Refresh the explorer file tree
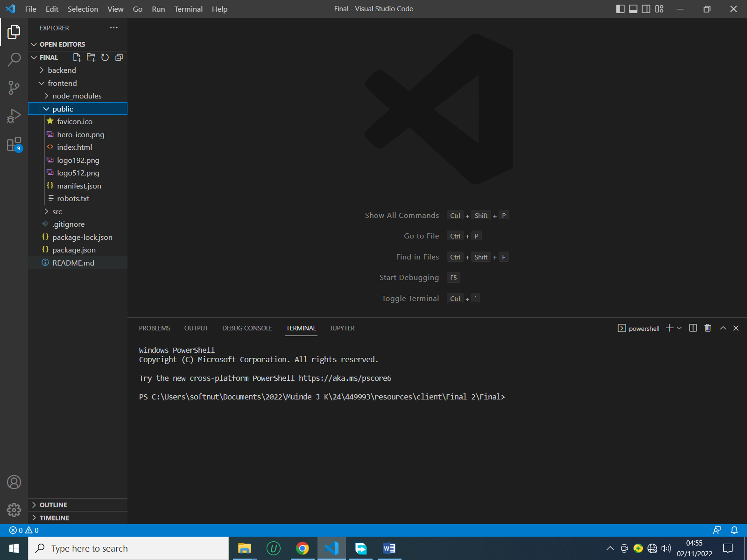Viewport: 747px width, 560px height. (105, 57)
